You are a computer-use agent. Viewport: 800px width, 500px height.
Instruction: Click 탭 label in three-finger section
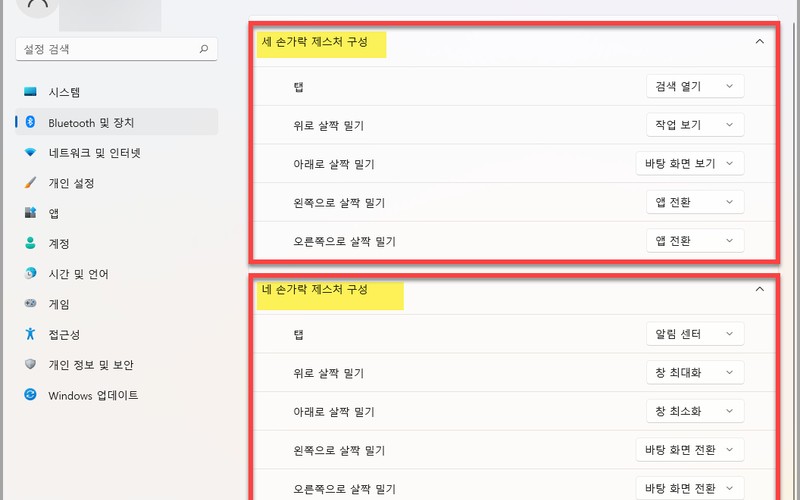tap(298, 87)
